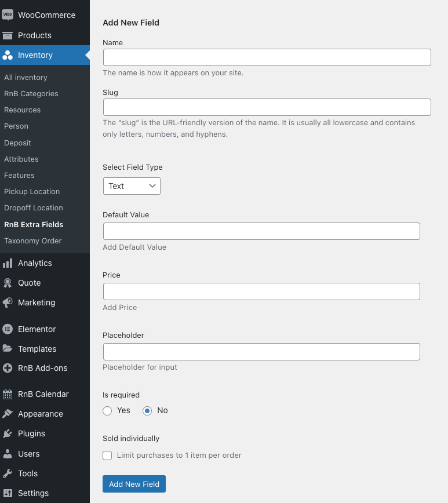The width and height of the screenshot is (448, 503).
Task: Click the Marketing megaphone icon
Action: (x=8, y=302)
